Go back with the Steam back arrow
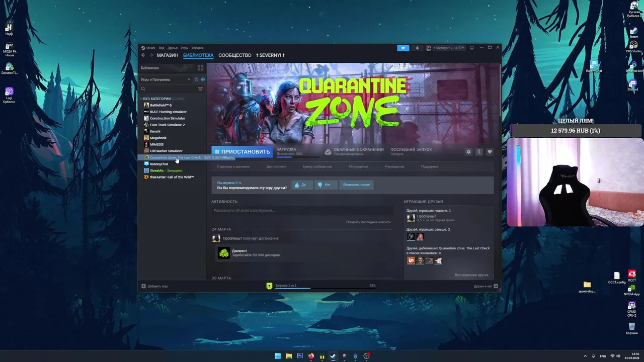 143,55
